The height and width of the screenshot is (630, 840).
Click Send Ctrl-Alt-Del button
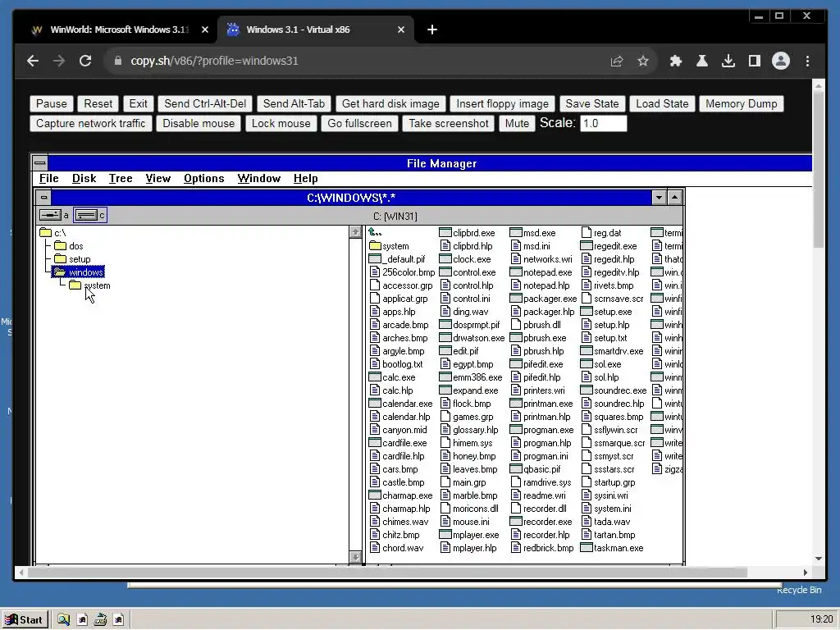point(205,103)
